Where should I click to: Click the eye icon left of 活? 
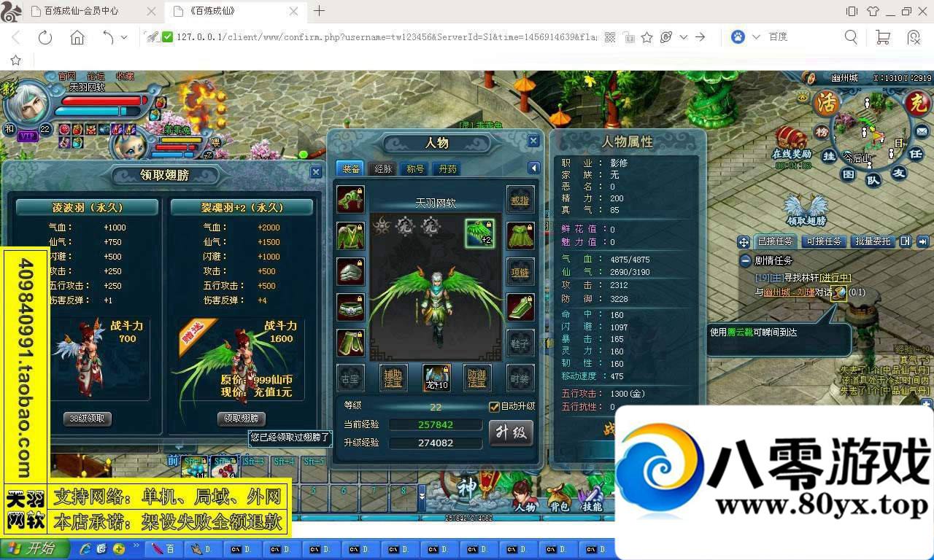[803, 96]
